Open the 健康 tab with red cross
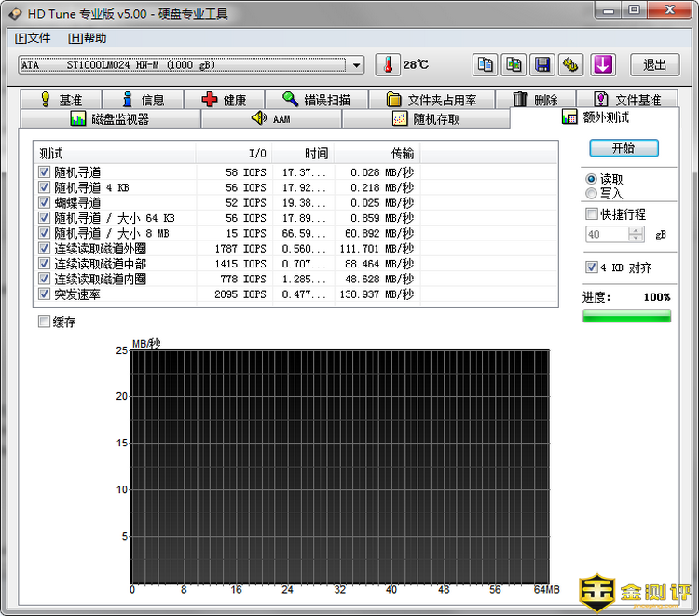 (x=224, y=100)
